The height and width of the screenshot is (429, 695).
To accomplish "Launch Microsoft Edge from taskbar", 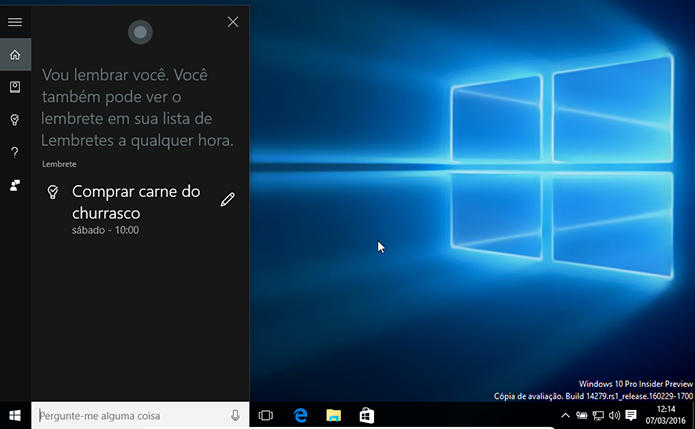I will (300, 415).
